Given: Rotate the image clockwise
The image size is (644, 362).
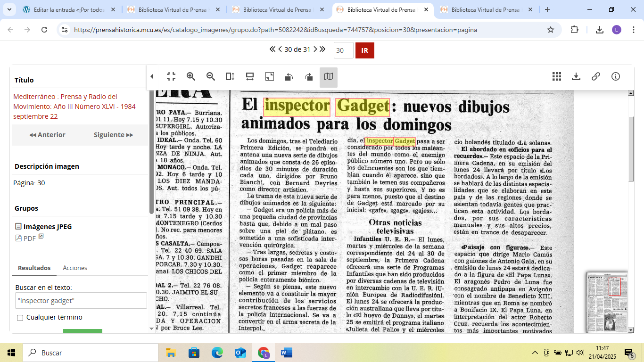Looking at the screenshot, I should (x=309, y=76).
